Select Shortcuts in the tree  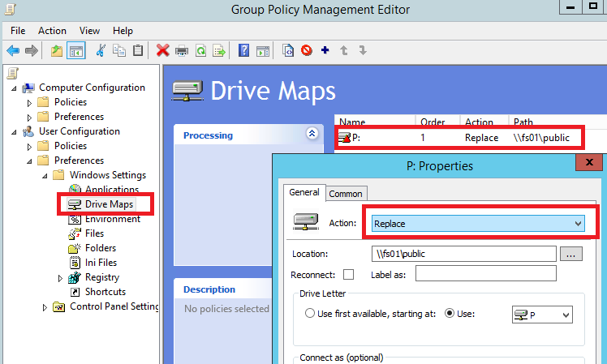pos(105,292)
